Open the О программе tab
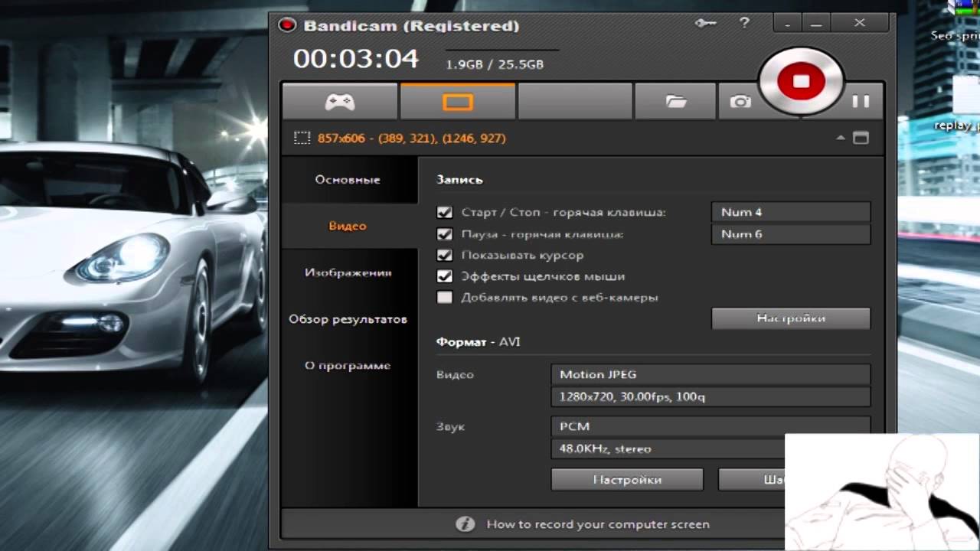 pos(348,366)
